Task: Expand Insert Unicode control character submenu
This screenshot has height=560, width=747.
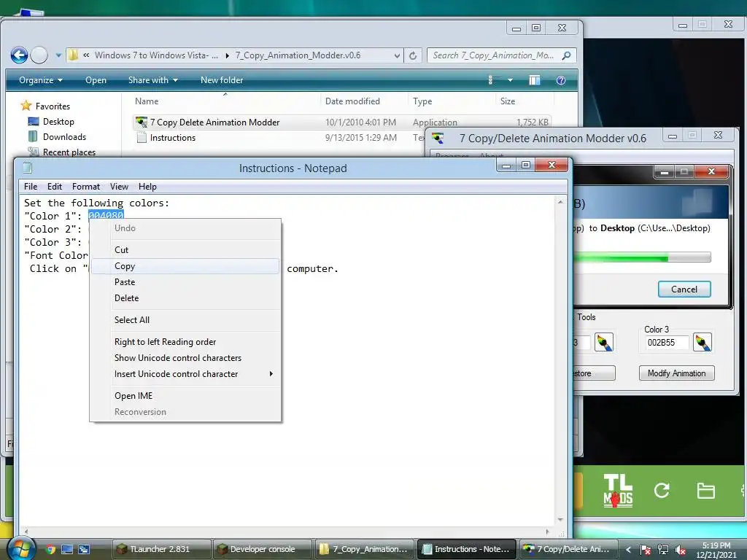Action: click(185, 374)
